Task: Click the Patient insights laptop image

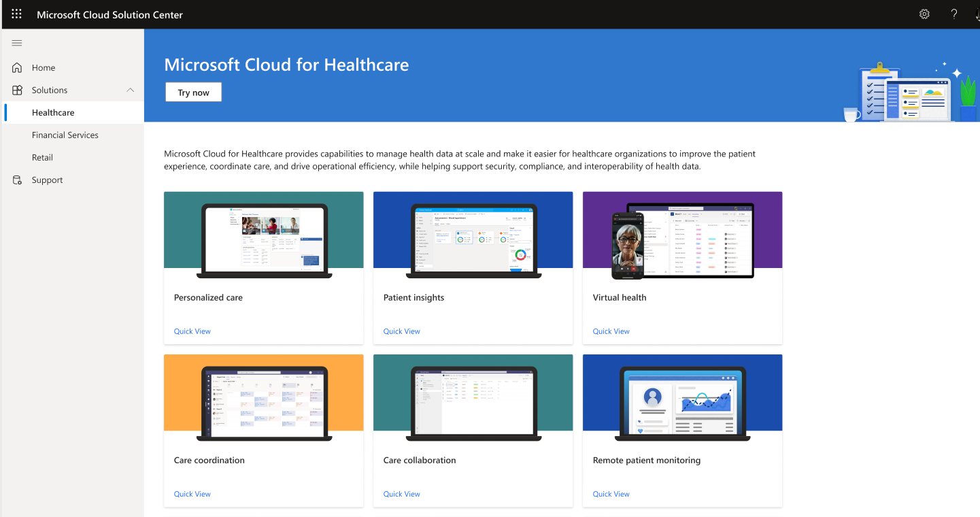Action: tap(473, 239)
